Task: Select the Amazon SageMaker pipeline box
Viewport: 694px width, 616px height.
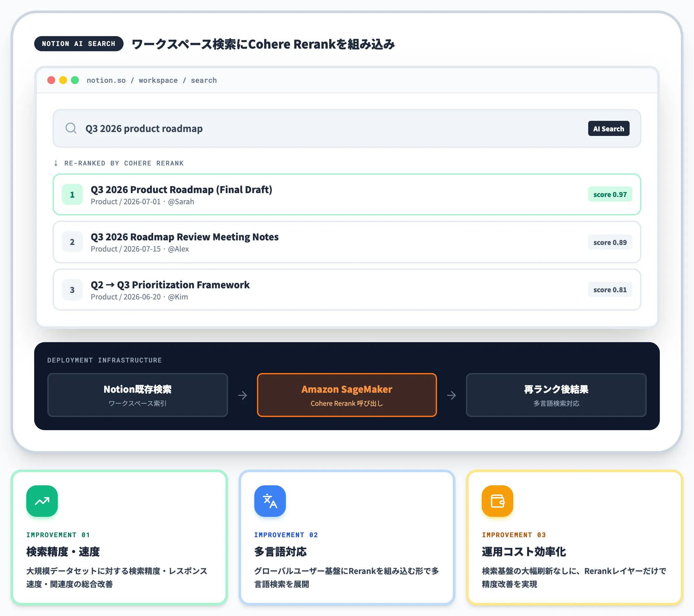Action: (347, 395)
